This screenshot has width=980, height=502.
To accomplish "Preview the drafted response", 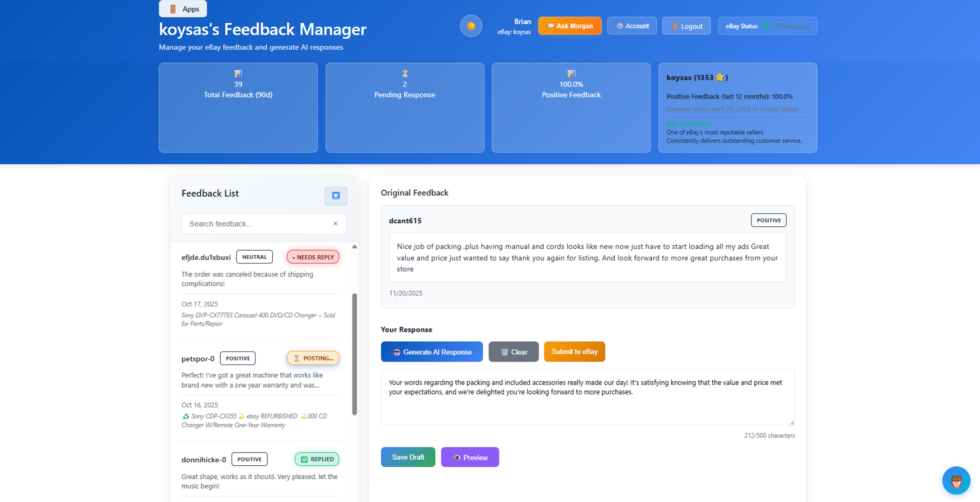I will tap(470, 457).
